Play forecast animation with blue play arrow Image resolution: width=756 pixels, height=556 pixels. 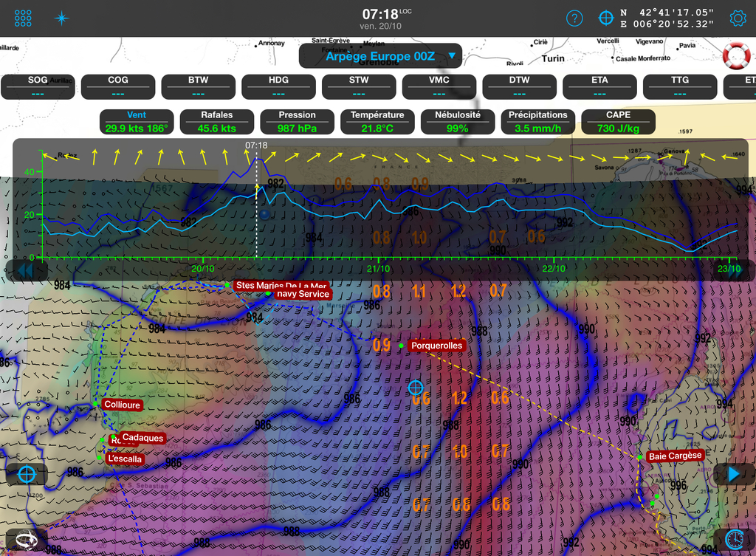click(734, 474)
